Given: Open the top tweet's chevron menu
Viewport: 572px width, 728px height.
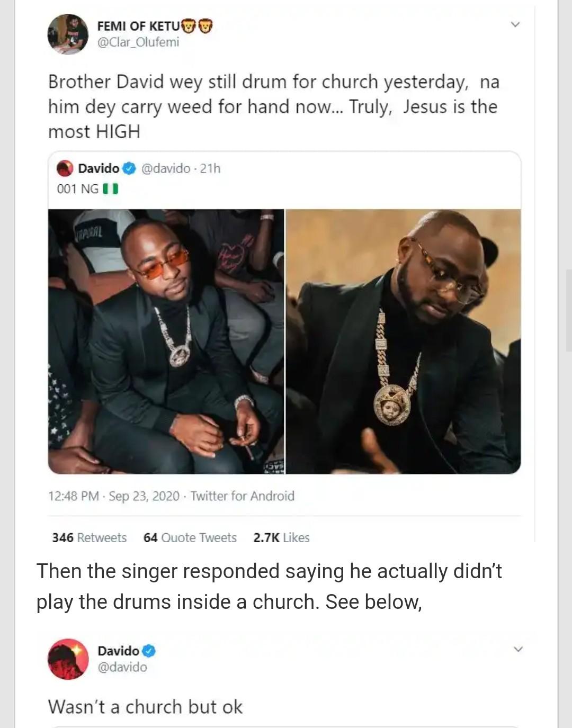Looking at the screenshot, I should (x=515, y=24).
